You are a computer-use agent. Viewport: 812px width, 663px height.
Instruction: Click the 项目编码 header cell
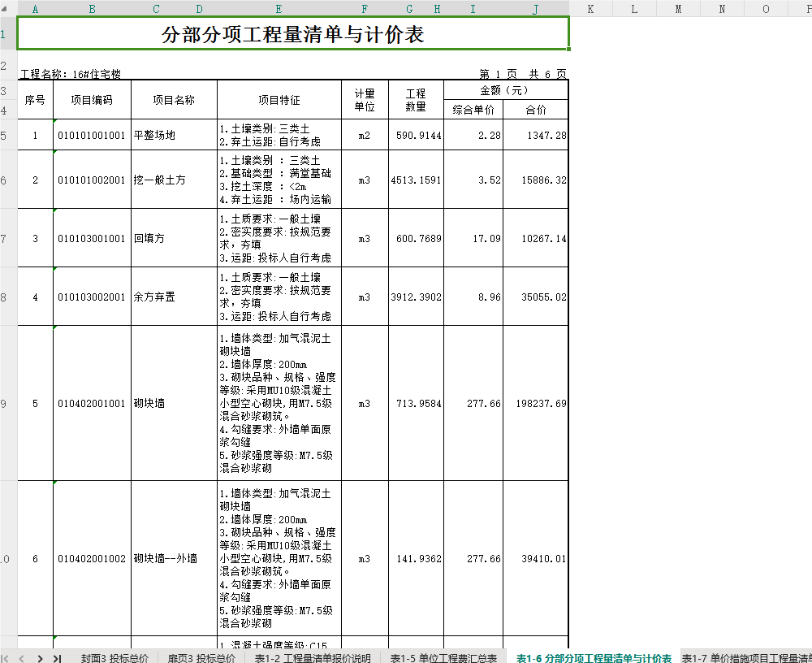[92, 99]
